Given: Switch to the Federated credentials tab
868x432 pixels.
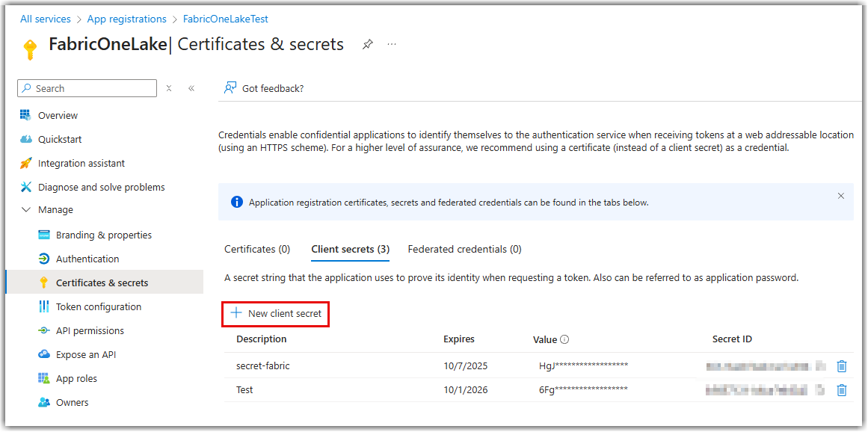Looking at the screenshot, I should (464, 249).
